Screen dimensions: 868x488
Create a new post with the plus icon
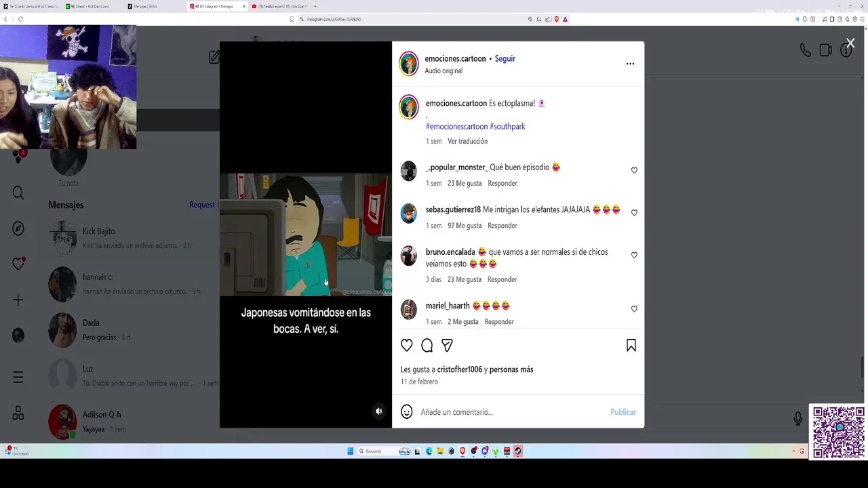pyautogui.click(x=18, y=300)
